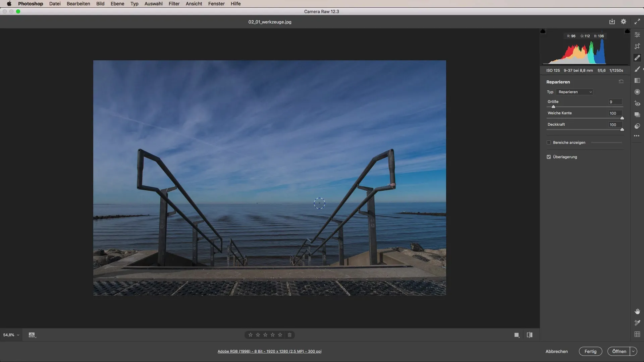Viewport: 644px width, 362px height.
Task: Open Camera Raw preferences gear icon
Action: coord(624,21)
